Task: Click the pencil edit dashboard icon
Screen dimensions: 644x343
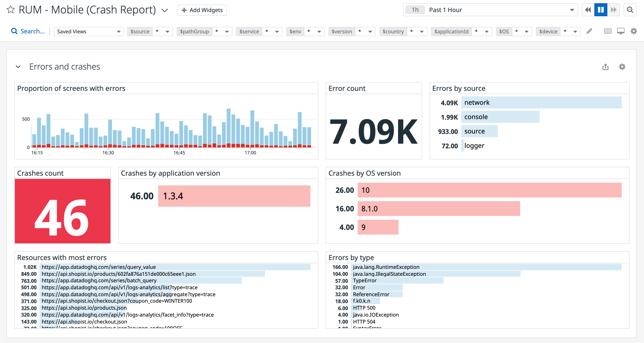Action: [x=589, y=31]
